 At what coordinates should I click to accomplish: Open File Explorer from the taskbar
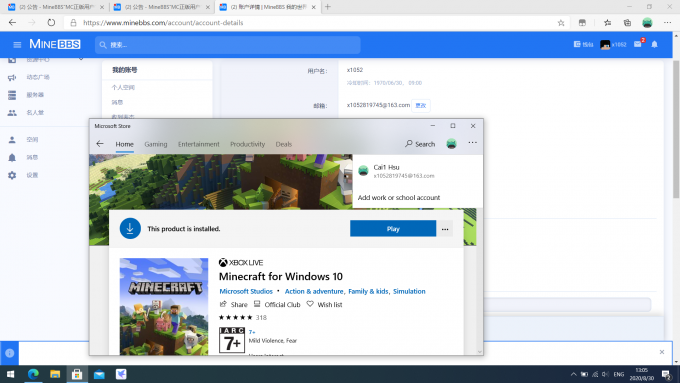[x=55, y=374]
